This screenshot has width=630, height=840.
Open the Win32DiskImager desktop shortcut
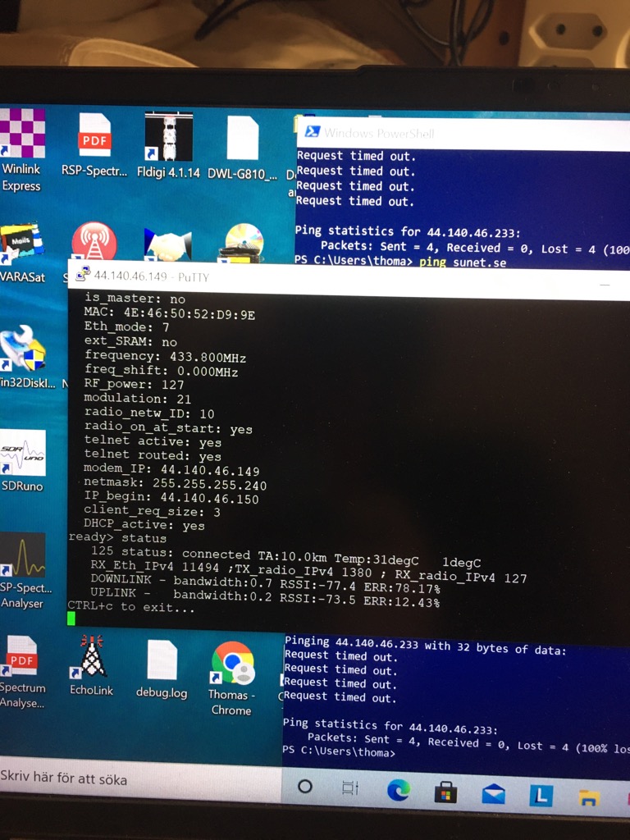22,349
